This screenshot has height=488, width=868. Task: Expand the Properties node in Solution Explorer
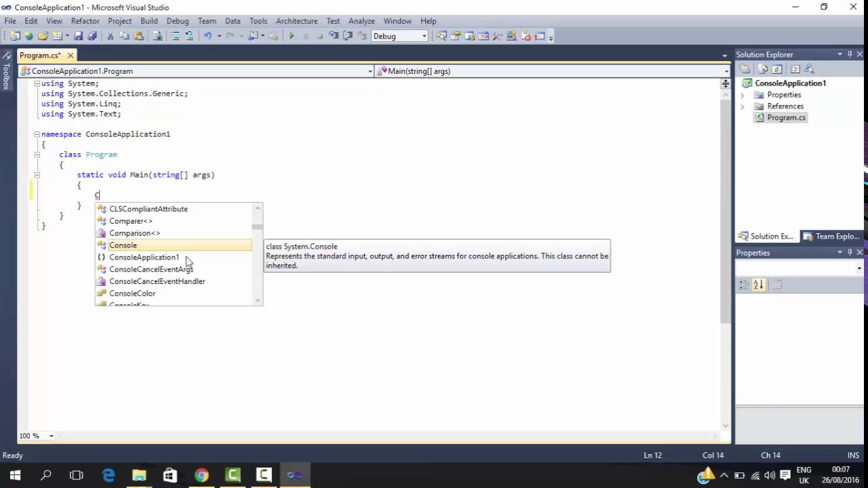(x=742, y=95)
